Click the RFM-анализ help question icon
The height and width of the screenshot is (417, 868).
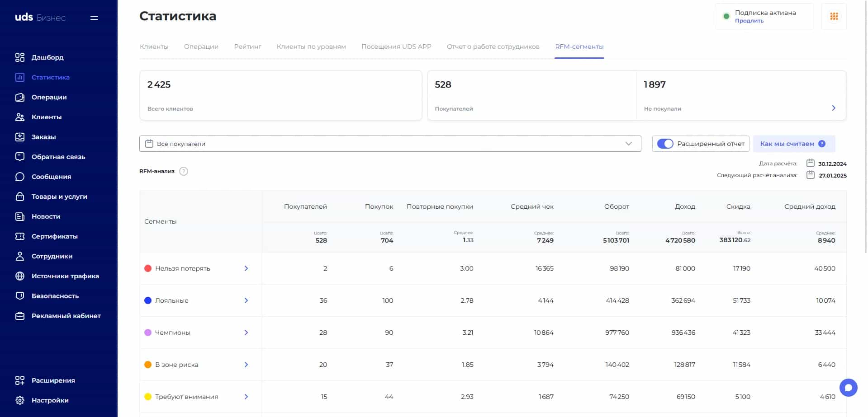click(184, 171)
